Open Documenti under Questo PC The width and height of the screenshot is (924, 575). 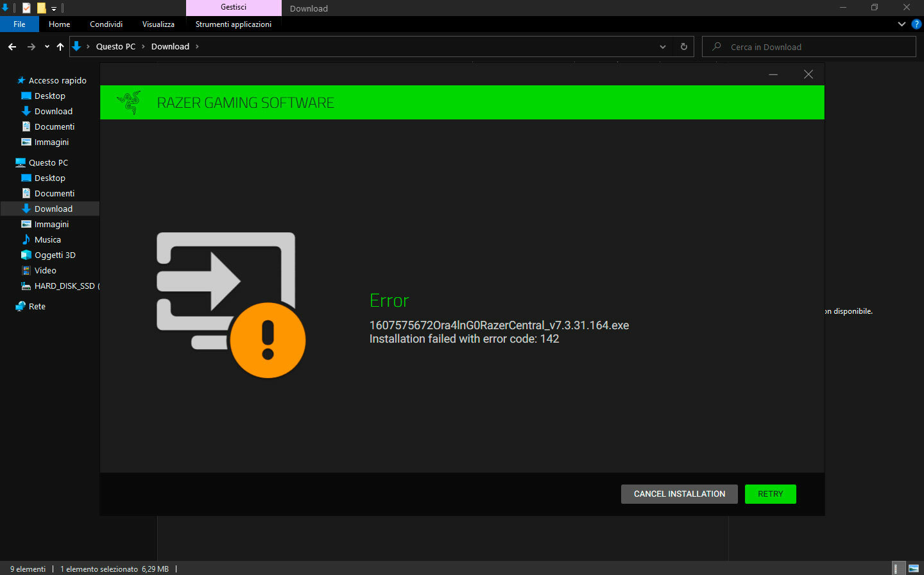[x=55, y=193]
